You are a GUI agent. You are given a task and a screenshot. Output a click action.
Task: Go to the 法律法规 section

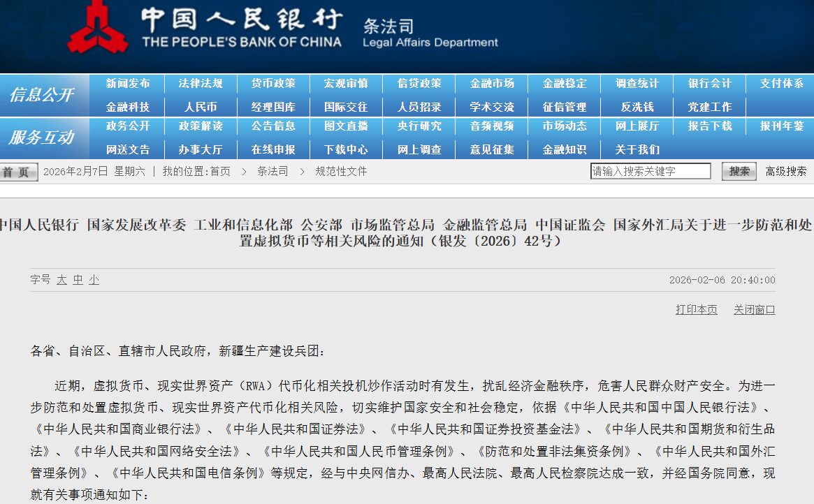tap(201, 84)
